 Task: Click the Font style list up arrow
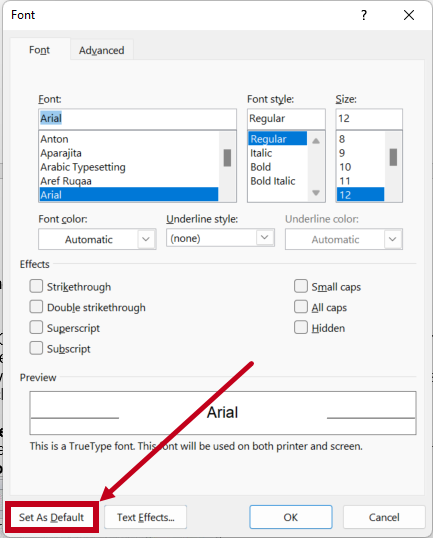(x=316, y=140)
